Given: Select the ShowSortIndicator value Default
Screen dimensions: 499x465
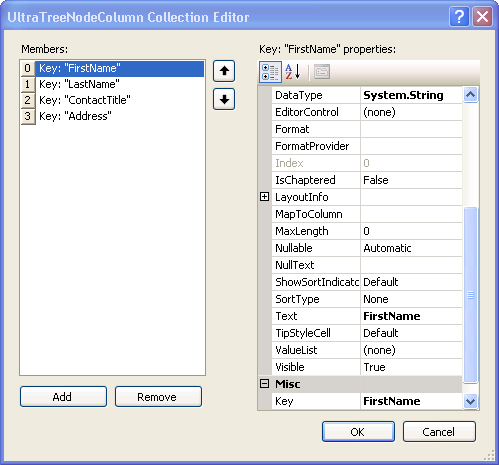Looking at the screenshot, I should click(411, 282).
